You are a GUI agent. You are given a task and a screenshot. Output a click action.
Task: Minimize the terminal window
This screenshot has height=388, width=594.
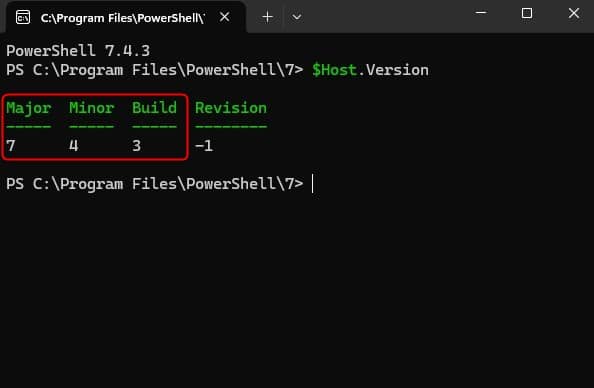tap(481, 13)
